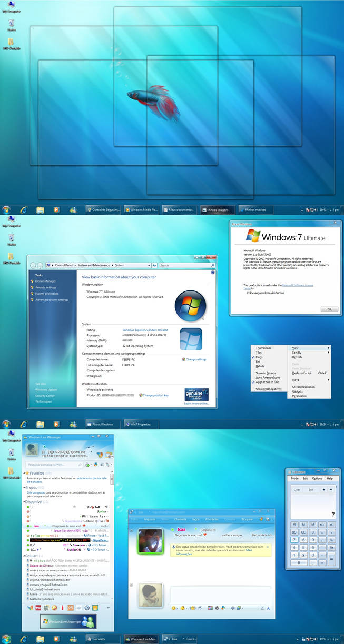
Task: Go back in the Control Panel window
Action: click(33, 265)
